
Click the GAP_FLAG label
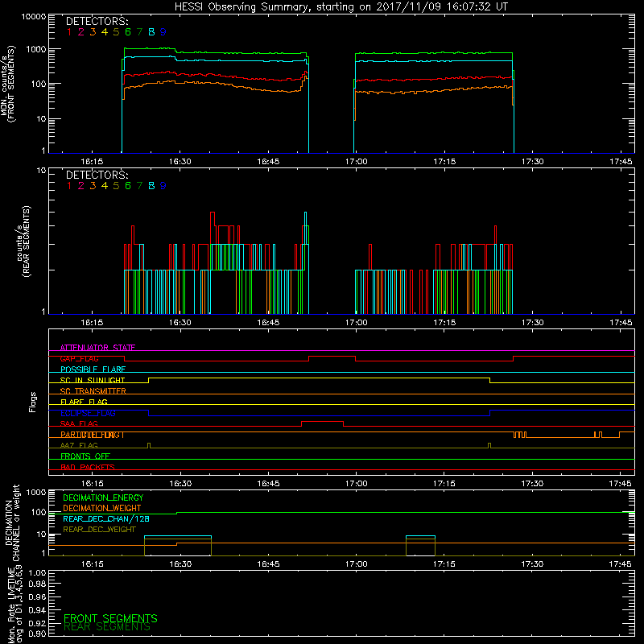79,358
